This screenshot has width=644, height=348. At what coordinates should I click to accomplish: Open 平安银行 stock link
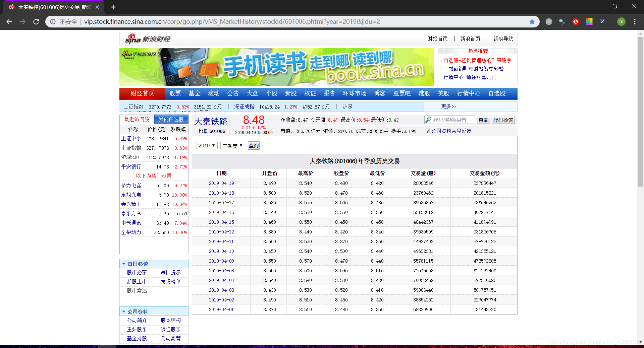click(x=131, y=167)
